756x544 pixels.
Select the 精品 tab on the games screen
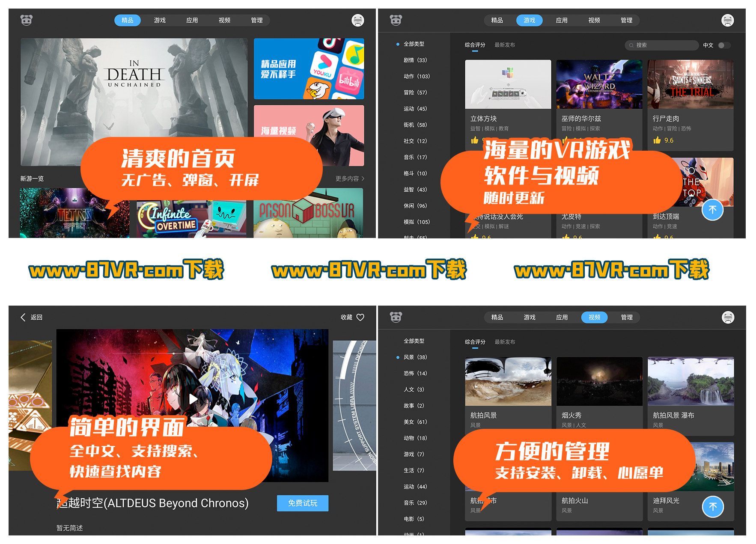click(x=497, y=20)
